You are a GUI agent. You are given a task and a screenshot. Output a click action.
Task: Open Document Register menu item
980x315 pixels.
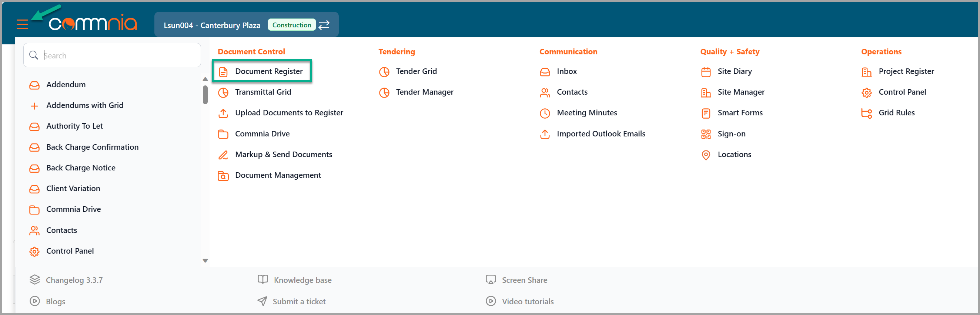tap(268, 71)
